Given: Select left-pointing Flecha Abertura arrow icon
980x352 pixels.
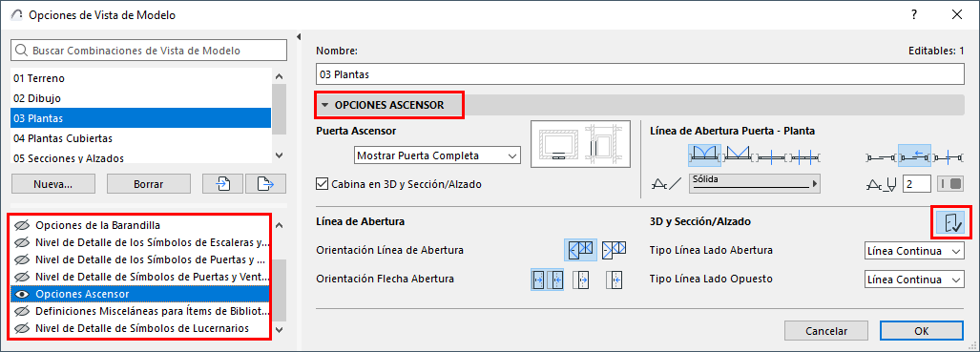Looking at the screenshot, I should click(x=615, y=280).
